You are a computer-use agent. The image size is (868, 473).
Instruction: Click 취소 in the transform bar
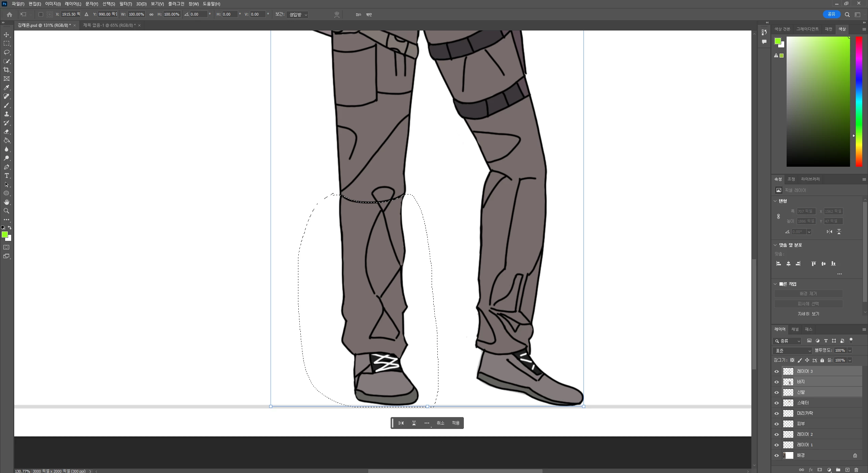coord(440,423)
